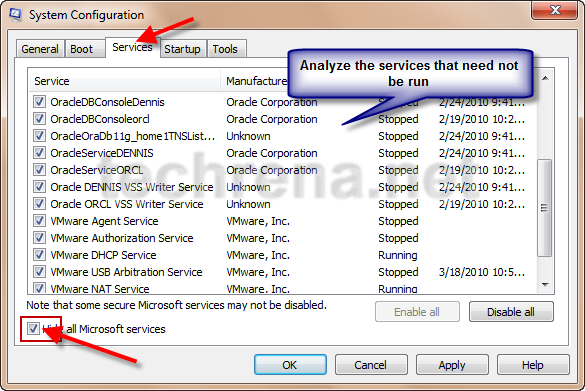Uncheck Oracle DENNIS VSS Writer Service

click(x=40, y=187)
